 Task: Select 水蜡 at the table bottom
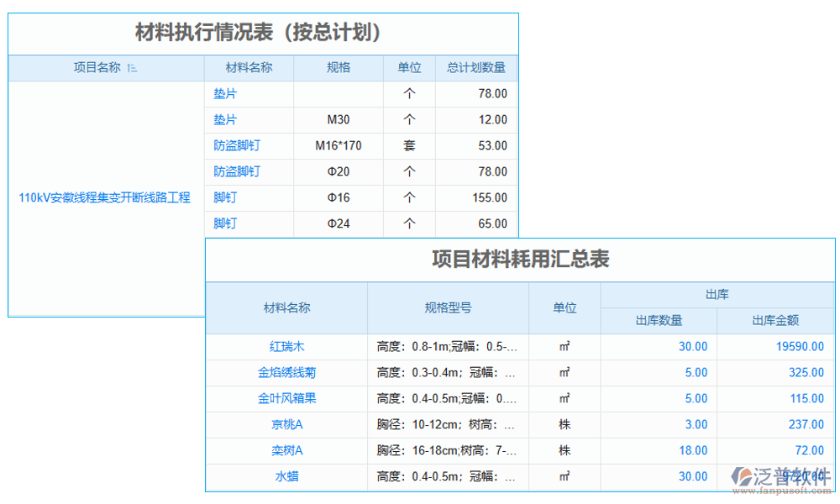(286, 476)
